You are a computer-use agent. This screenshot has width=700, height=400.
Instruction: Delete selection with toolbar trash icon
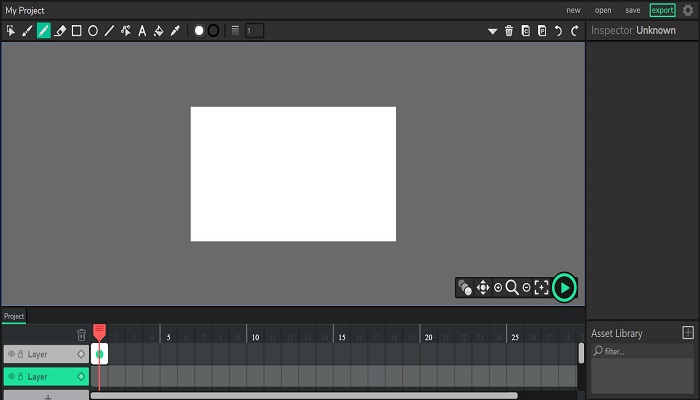[509, 31]
